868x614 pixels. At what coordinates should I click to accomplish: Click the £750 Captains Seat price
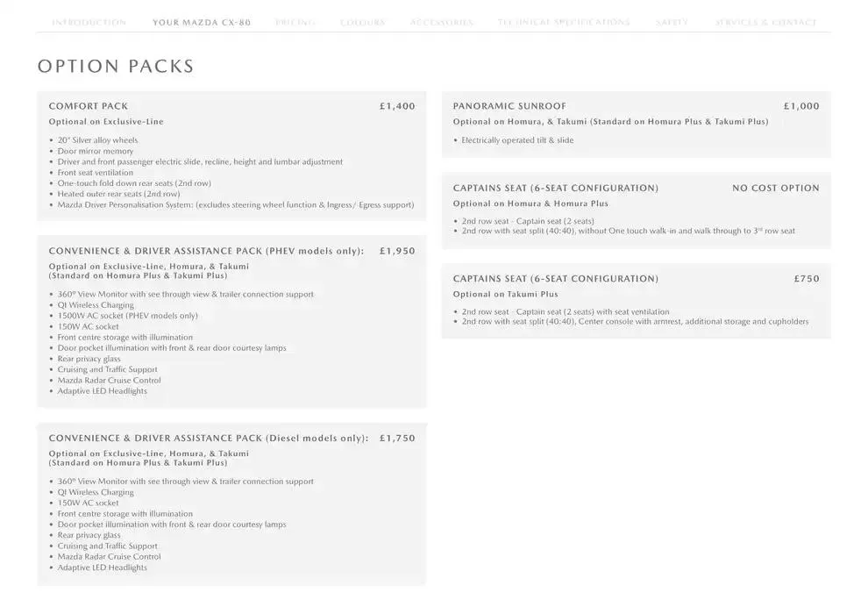[807, 279]
